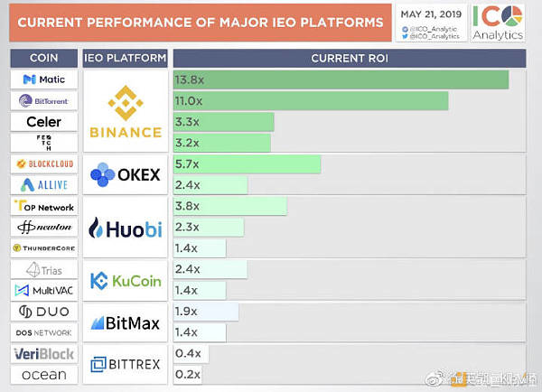Click the 5.7x ROI bar
The image size is (542, 392).
coord(247,164)
